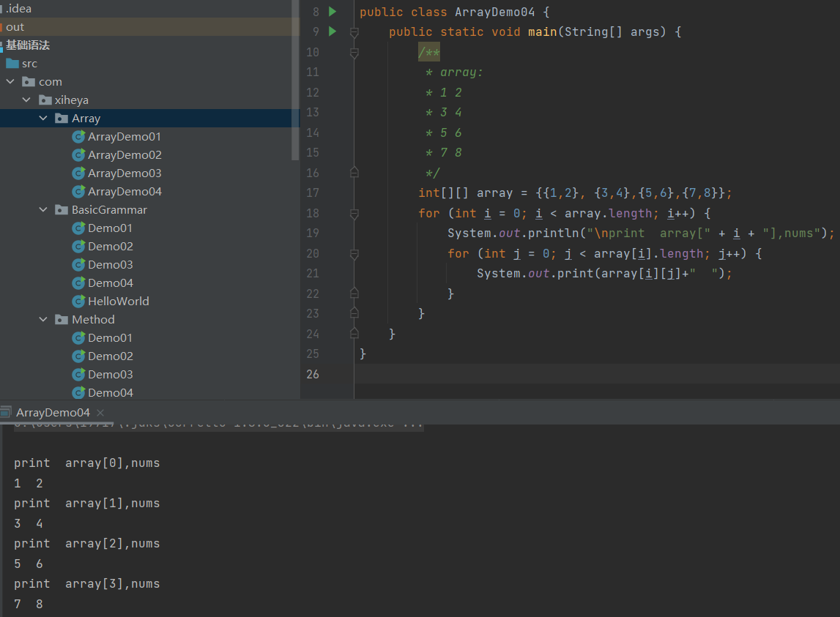
Task: Click the class icon of Demo04 under BasicGrammar
Action: [79, 283]
